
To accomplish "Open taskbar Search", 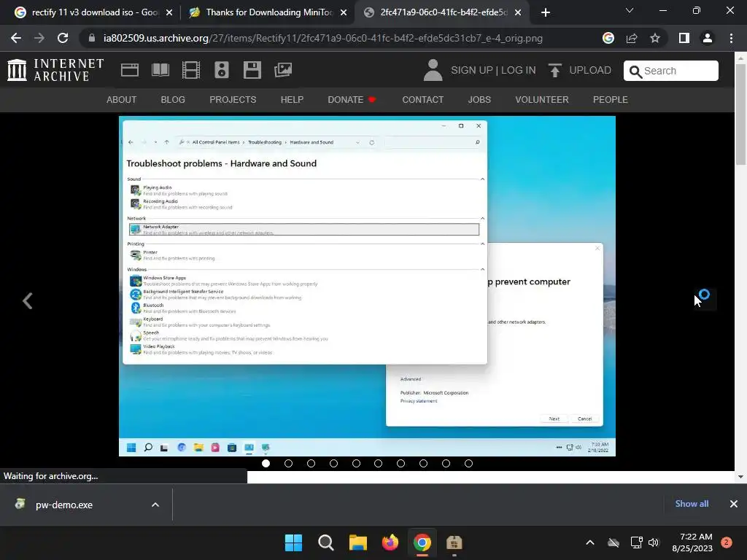I will tap(326, 542).
